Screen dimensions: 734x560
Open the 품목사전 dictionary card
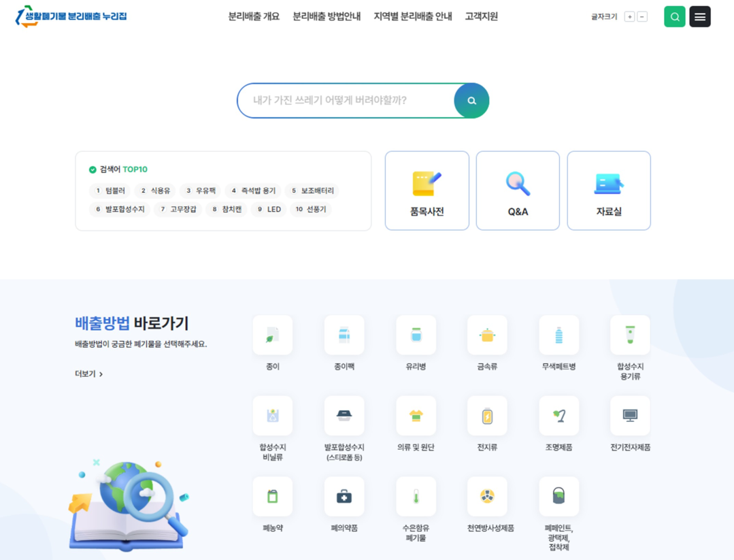coord(427,191)
